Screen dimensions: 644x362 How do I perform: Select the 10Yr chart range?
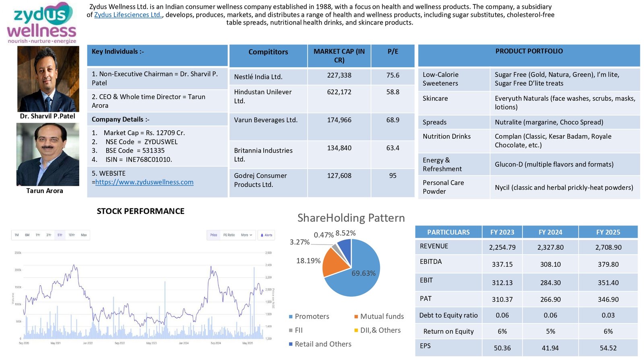click(72, 235)
